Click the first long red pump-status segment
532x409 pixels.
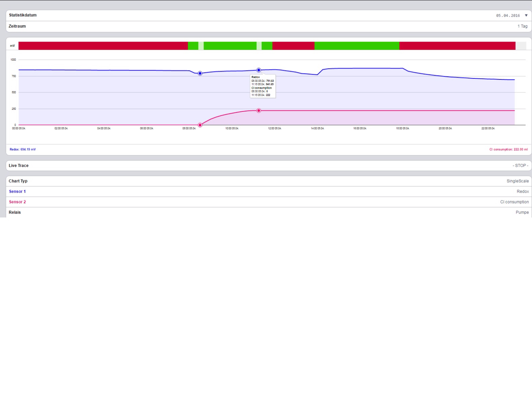(103, 46)
